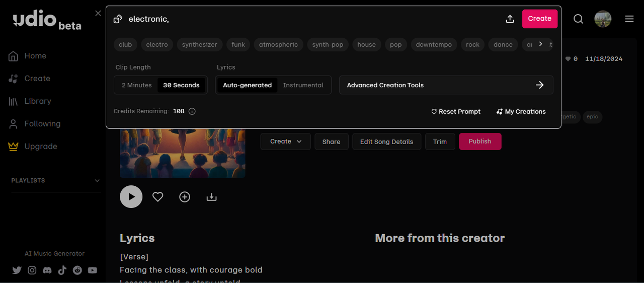Add the 'rock' tag suggestion

[x=473, y=45]
